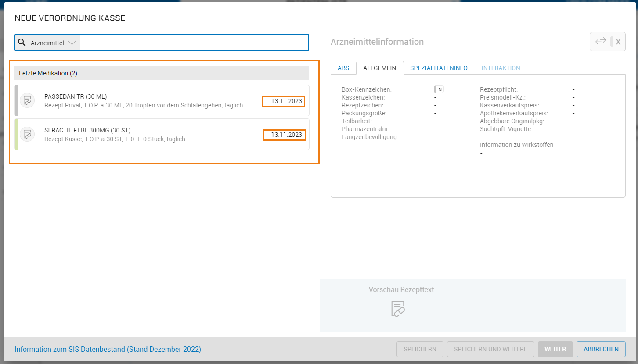This screenshot has height=364, width=638.
Task: Click the Suchtgift-Vignette label
Action: pyautogui.click(x=506, y=129)
